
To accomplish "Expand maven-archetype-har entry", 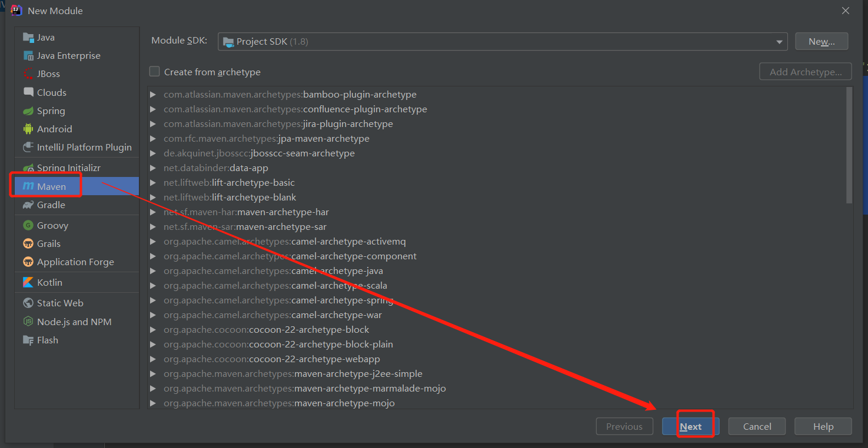I will [x=153, y=212].
